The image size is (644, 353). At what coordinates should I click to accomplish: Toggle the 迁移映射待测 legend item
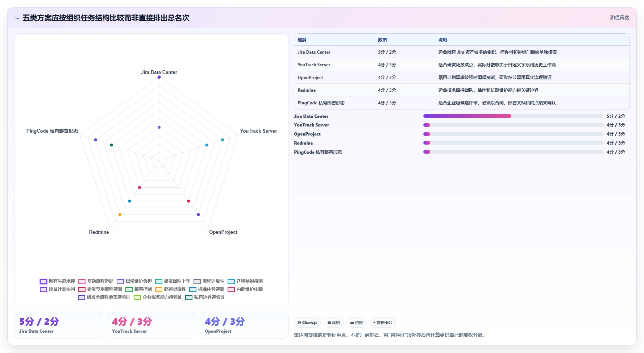click(245, 281)
